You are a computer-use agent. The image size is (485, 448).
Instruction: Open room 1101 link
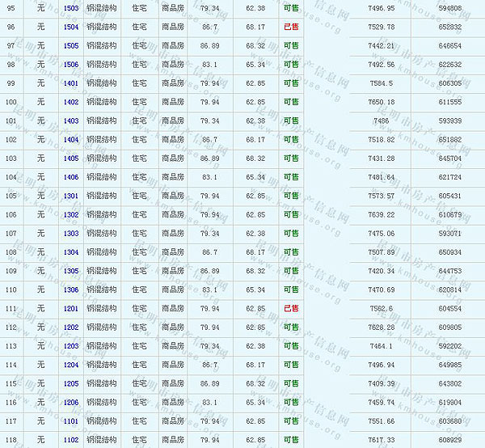[x=71, y=421]
